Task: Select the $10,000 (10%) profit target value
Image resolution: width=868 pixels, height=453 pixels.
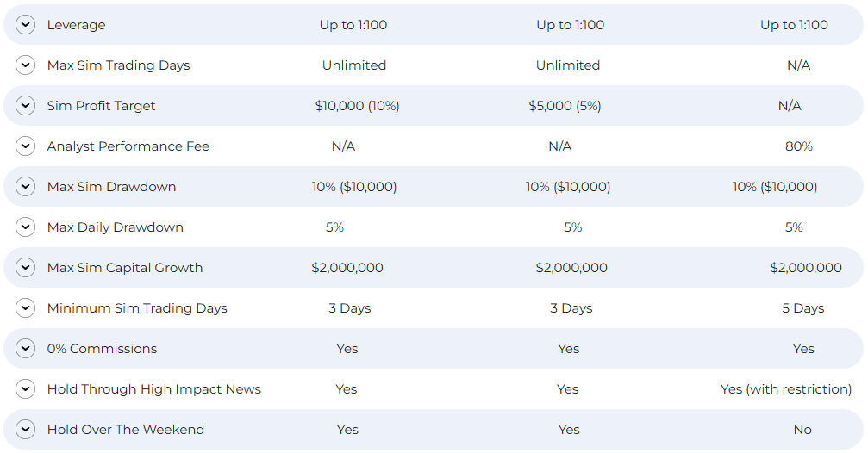Action: pyautogui.click(x=357, y=106)
